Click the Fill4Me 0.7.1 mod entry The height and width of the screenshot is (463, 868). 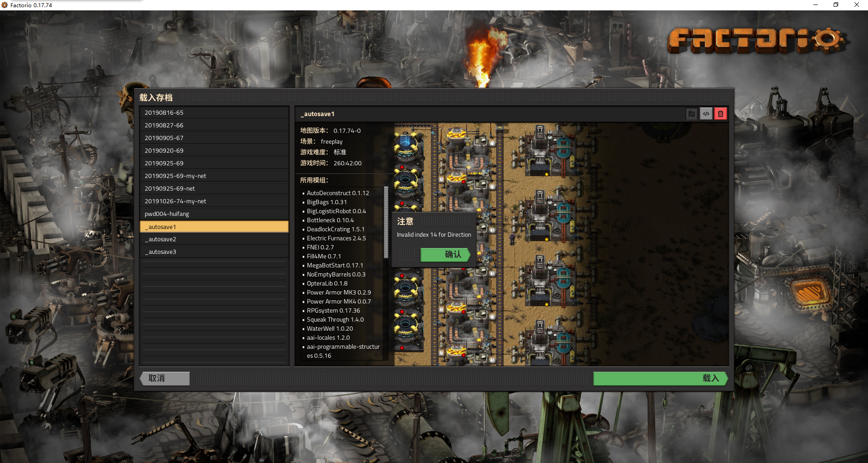[324, 256]
